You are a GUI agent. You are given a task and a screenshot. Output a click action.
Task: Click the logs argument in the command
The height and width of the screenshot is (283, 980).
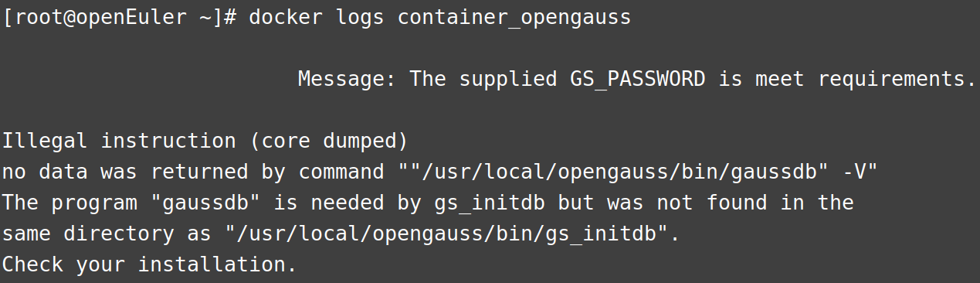(360, 17)
